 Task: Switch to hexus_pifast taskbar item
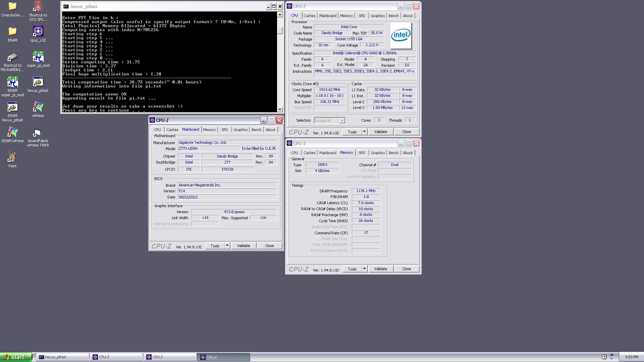click(63, 357)
